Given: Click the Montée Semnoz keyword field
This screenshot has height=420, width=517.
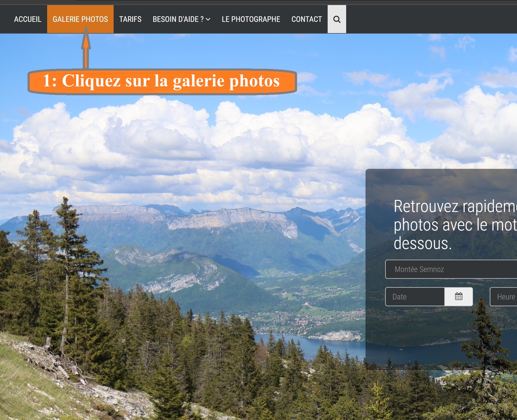Looking at the screenshot, I should pos(451,269).
